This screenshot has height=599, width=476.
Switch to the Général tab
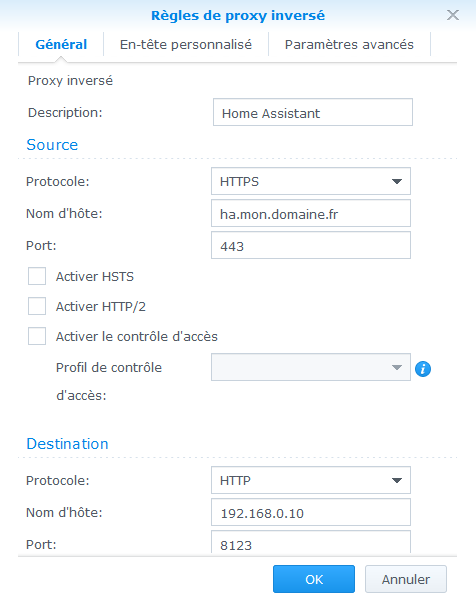click(61, 45)
